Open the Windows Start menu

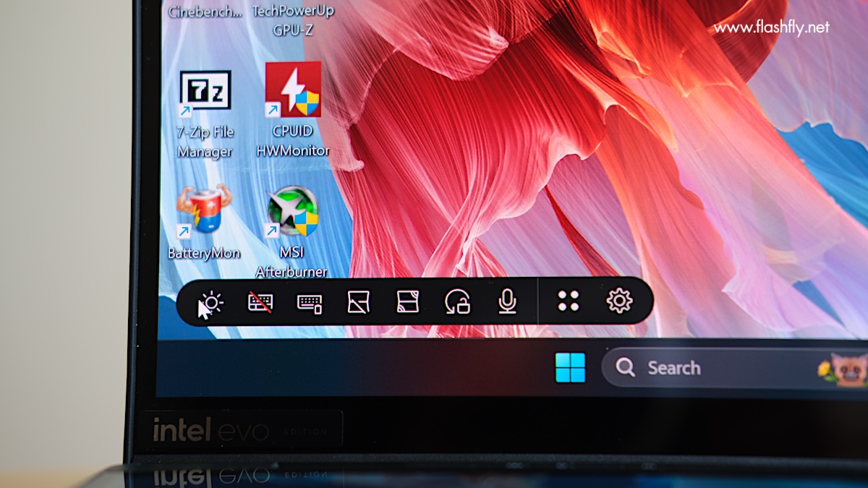(x=570, y=368)
